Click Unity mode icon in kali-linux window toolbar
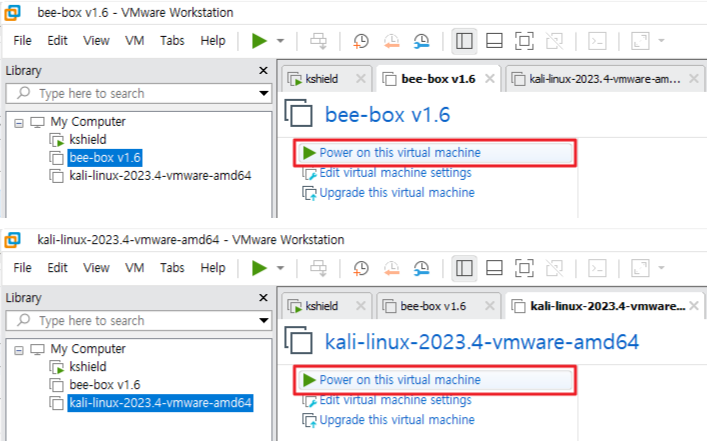This screenshot has height=441, width=712. [x=554, y=268]
